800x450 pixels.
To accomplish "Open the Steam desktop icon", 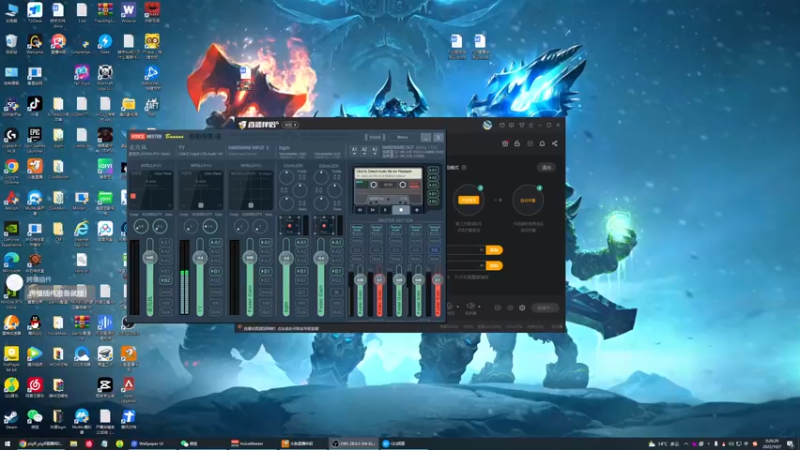I will click(x=11, y=419).
